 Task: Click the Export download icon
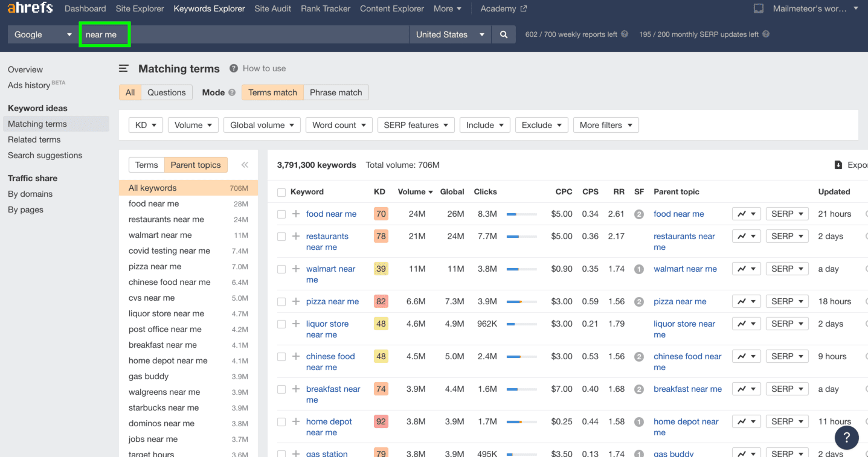838,165
